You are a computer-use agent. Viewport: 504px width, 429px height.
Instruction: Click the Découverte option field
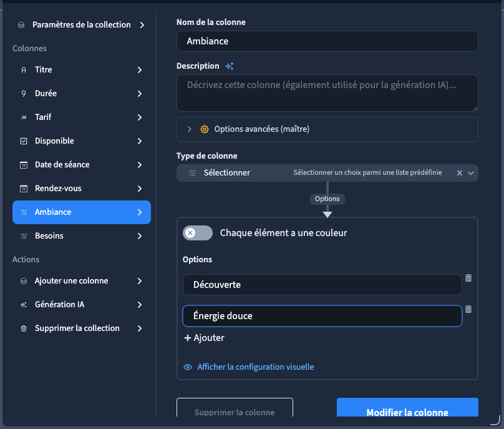click(322, 285)
